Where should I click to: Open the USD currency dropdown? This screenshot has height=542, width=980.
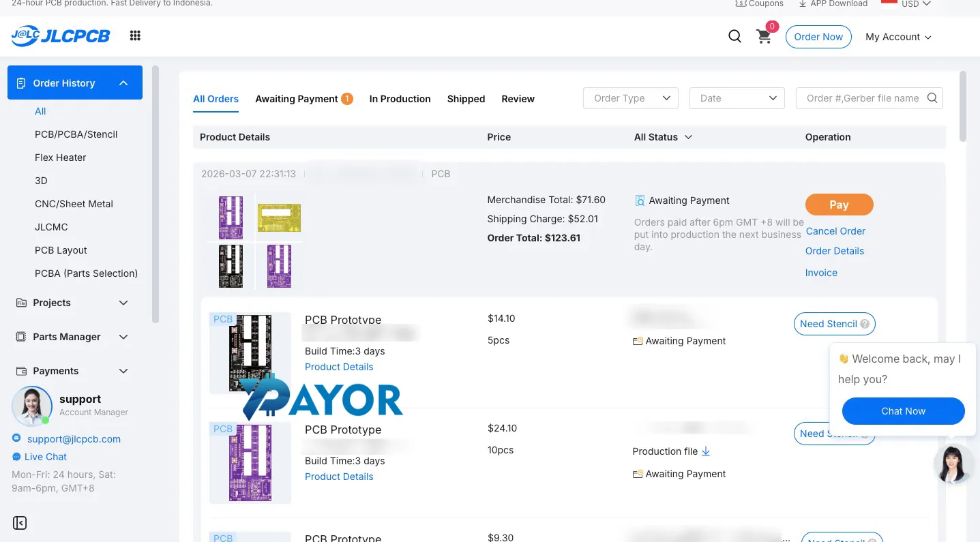pos(916,4)
